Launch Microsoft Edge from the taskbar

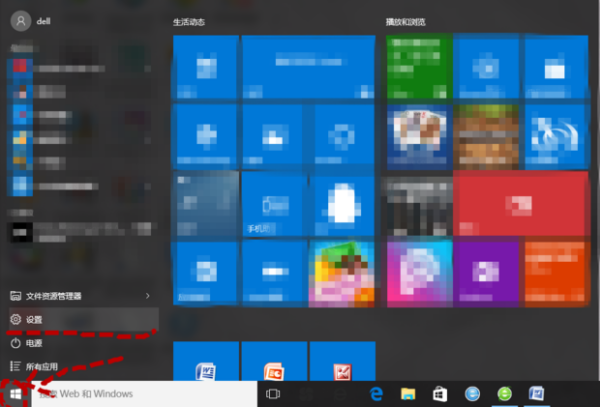376,394
